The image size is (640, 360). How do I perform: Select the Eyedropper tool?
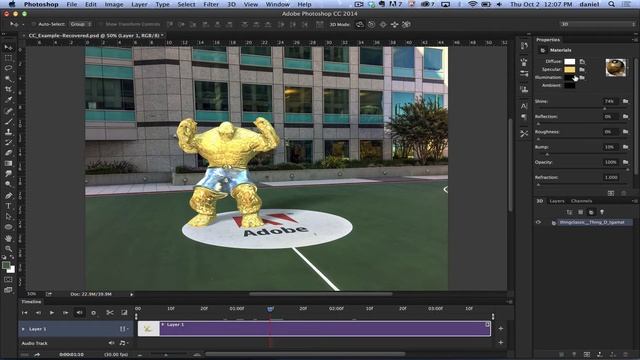(8, 100)
